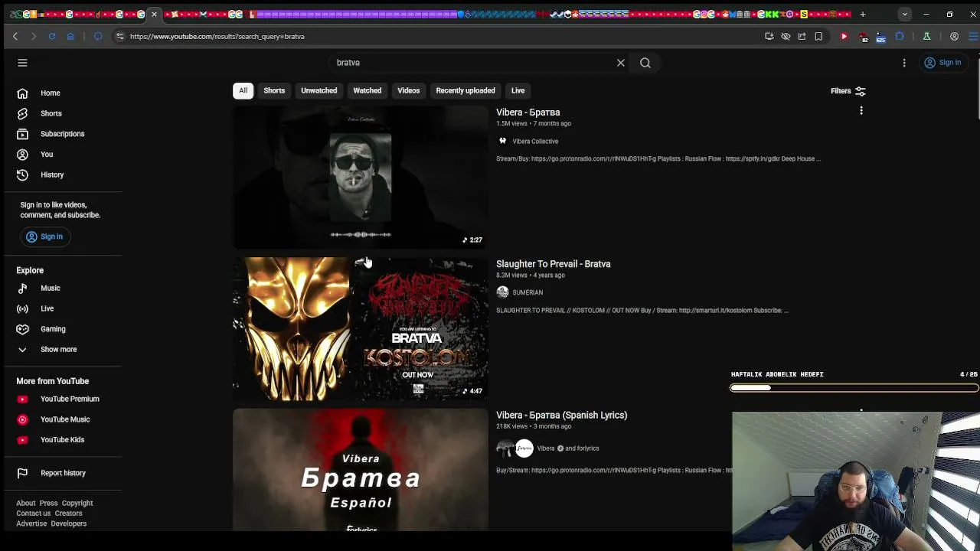
Task: Click the YouTube Premium logo icon
Action: (x=22, y=399)
